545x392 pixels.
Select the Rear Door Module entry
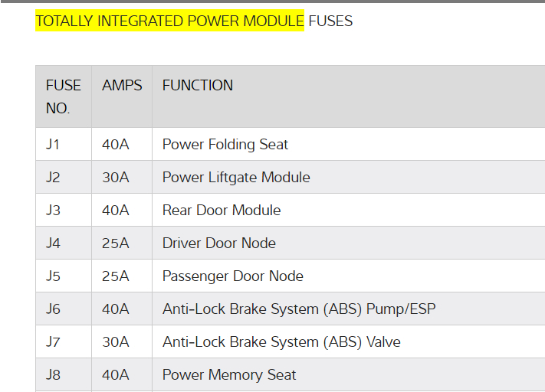[222, 210]
